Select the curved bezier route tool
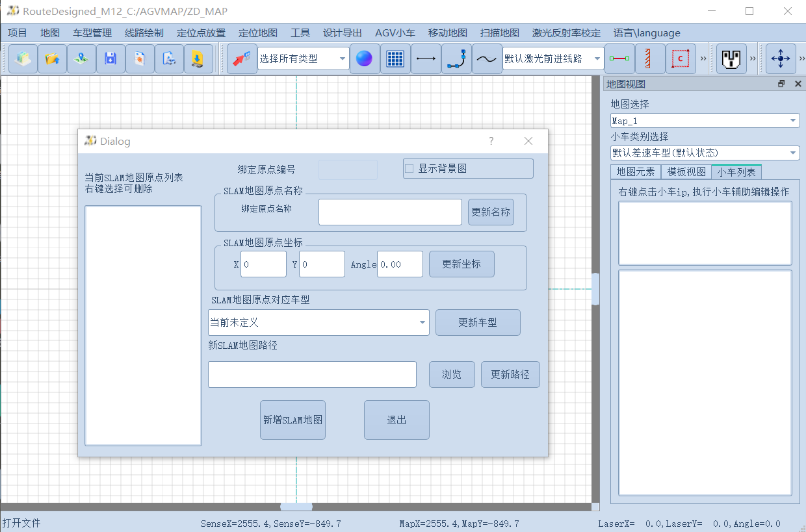 (x=456, y=58)
